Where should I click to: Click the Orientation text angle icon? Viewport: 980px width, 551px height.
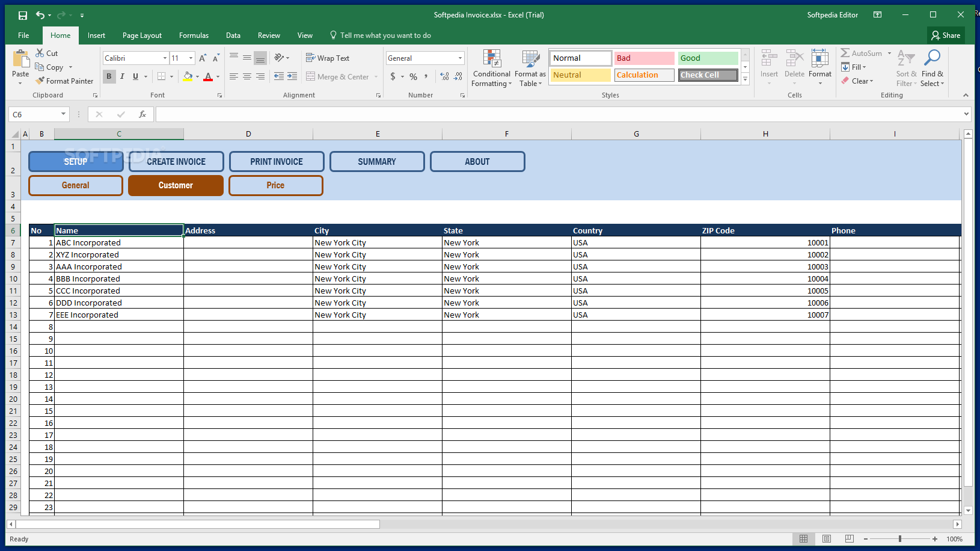[x=279, y=58]
